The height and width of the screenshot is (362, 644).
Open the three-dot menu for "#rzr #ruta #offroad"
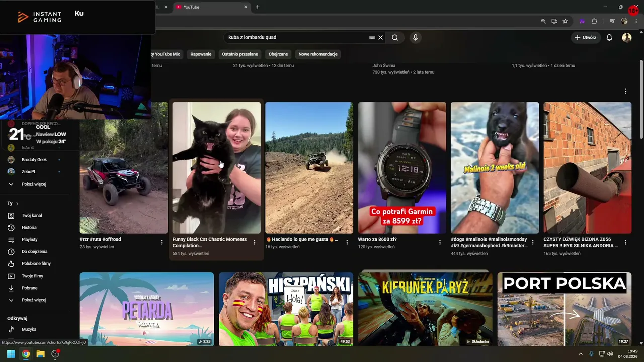pos(162,242)
